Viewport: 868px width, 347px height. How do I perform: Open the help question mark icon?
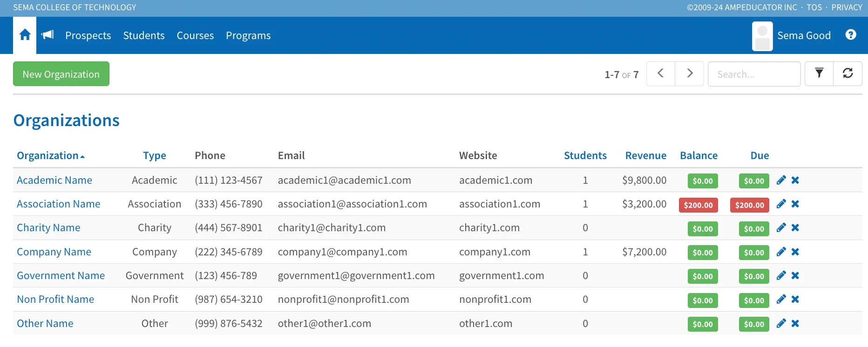tap(851, 35)
